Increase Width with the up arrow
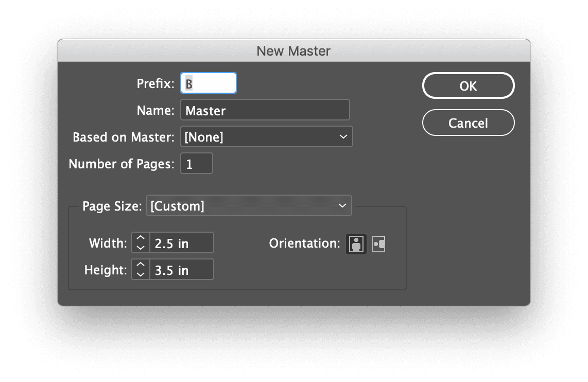Viewport: 588px width, 382px height. (x=141, y=239)
